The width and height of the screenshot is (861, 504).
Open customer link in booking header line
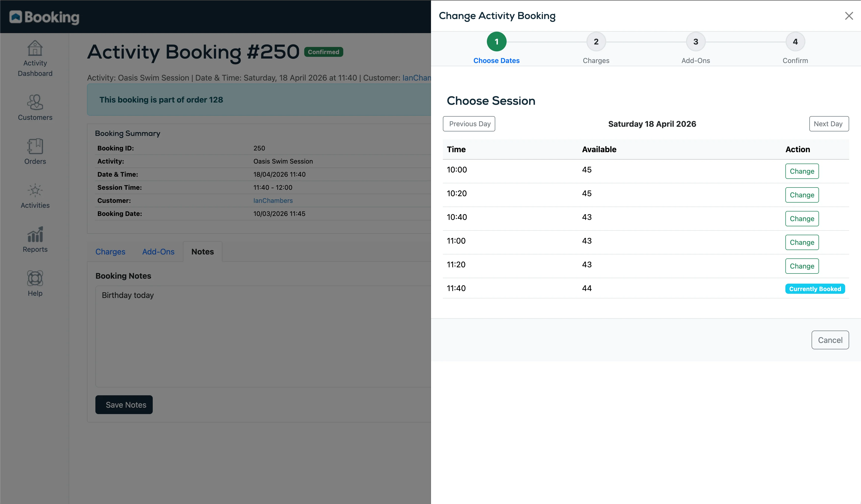[416, 78]
